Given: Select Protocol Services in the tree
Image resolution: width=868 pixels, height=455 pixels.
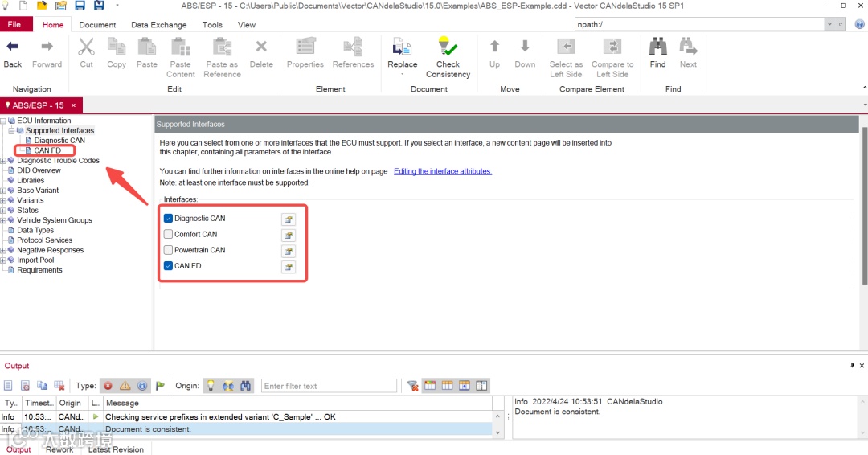Looking at the screenshot, I should tap(45, 240).
